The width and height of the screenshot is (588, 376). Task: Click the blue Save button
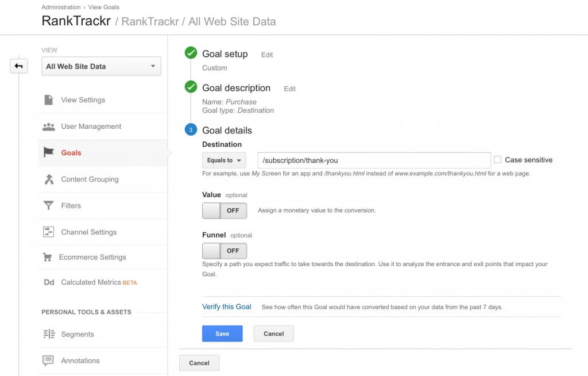222,333
